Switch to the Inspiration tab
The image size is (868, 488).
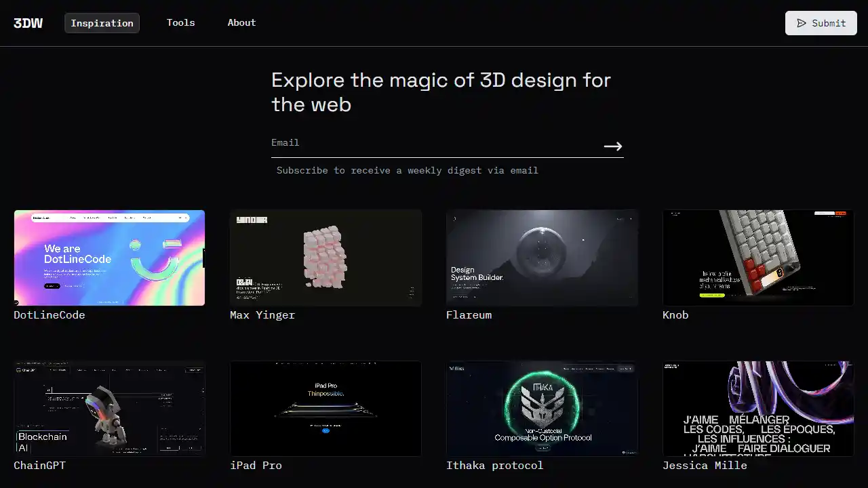click(x=102, y=22)
